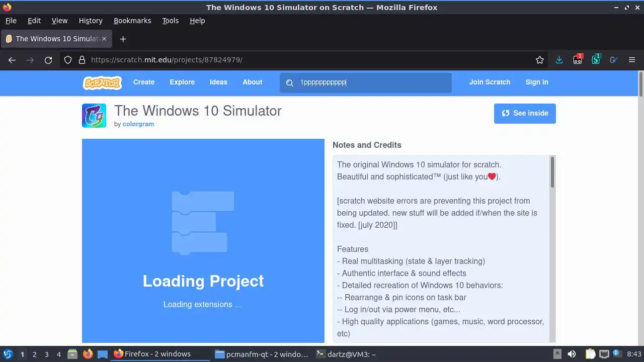
Task: Switch to virtual desktop 4
Action: point(59,354)
